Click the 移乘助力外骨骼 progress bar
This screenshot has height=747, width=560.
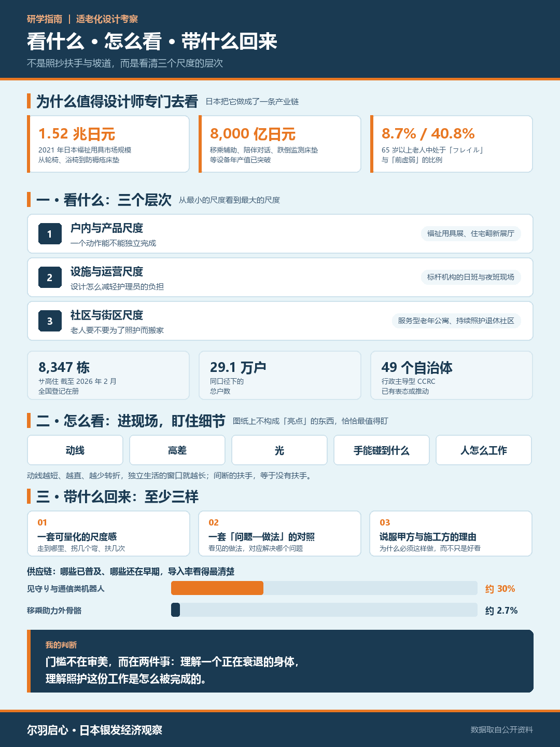click(x=324, y=610)
